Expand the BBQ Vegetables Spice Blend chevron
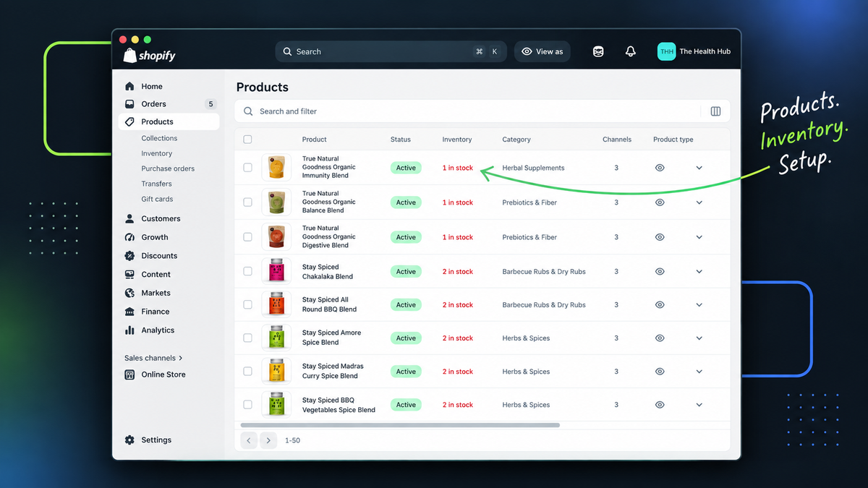This screenshot has height=488, width=868. 699,405
